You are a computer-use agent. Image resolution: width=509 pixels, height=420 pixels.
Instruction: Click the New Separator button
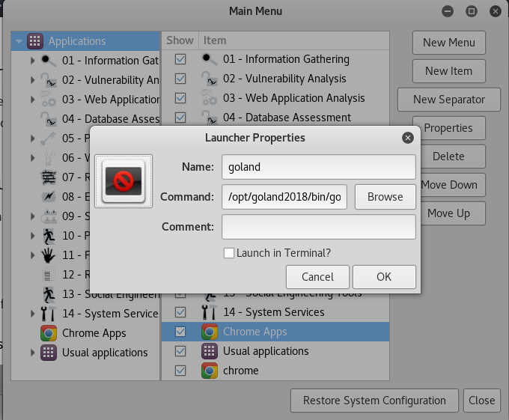(449, 100)
